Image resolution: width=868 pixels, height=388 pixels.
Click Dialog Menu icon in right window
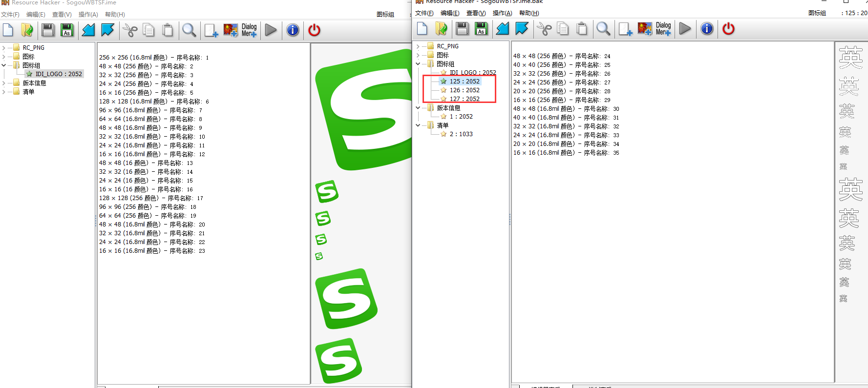click(x=663, y=29)
